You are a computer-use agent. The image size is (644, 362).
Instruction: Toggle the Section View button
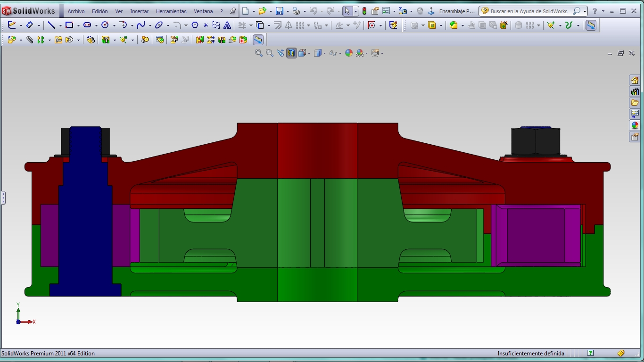coord(291,53)
